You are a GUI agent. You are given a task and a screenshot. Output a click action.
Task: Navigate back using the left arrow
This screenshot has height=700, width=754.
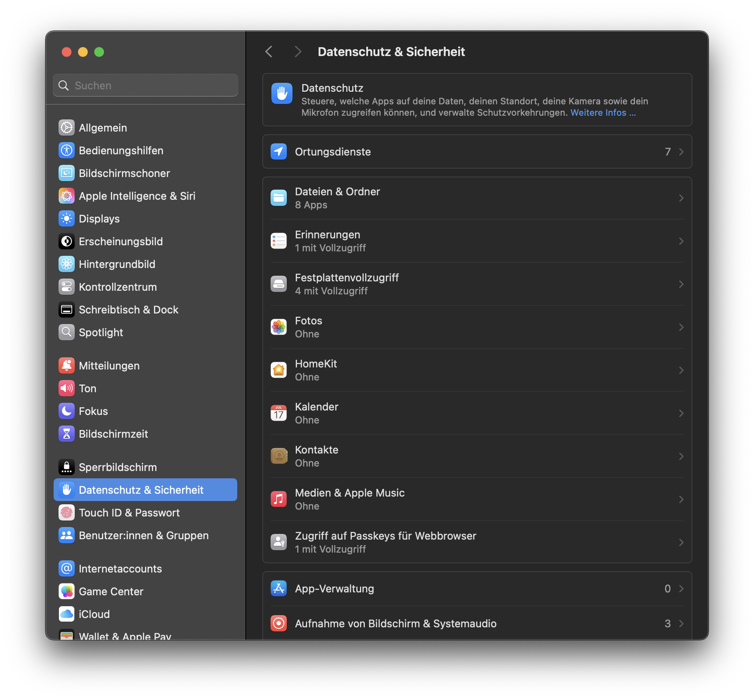[x=269, y=52]
